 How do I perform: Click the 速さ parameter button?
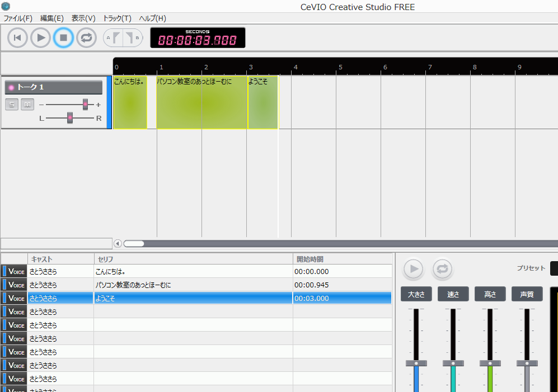[x=453, y=294]
